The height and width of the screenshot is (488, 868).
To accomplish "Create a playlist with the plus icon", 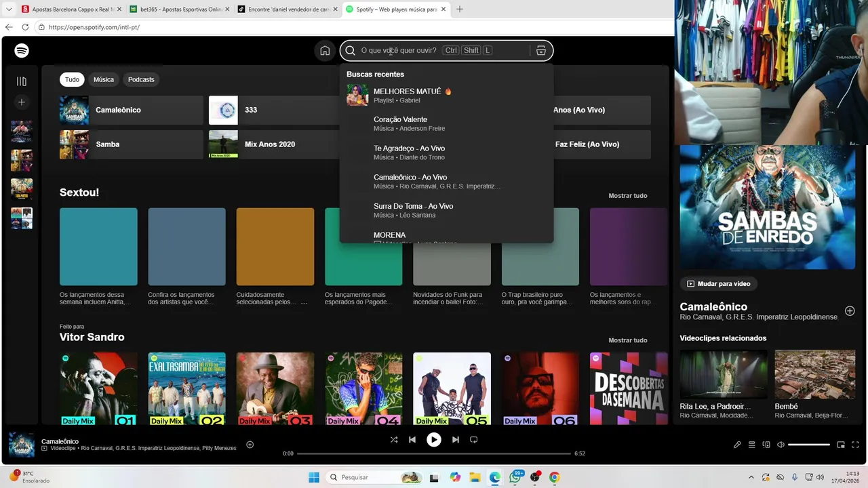I will pos(22,102).
